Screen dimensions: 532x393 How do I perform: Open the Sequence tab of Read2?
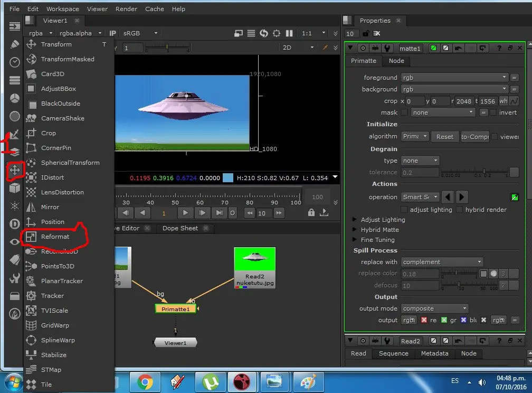point(394,353)
